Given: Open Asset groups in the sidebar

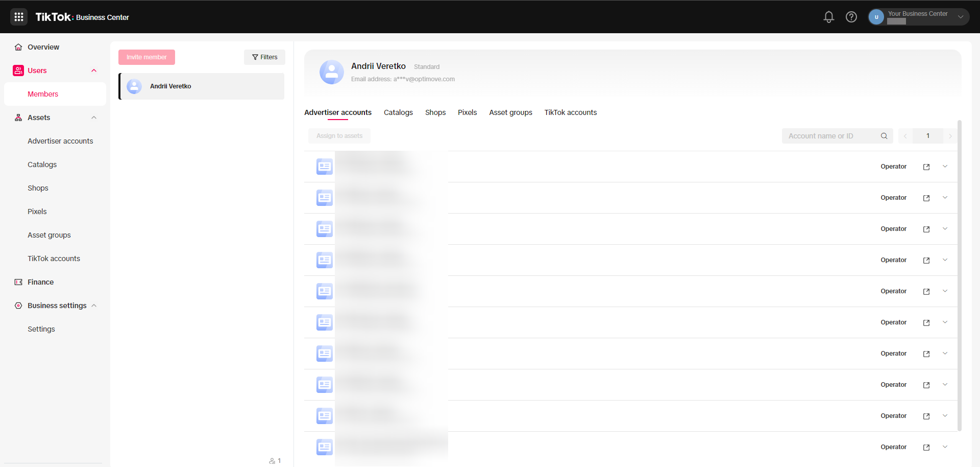Looking at the screenshot, I should coord(49,235).
